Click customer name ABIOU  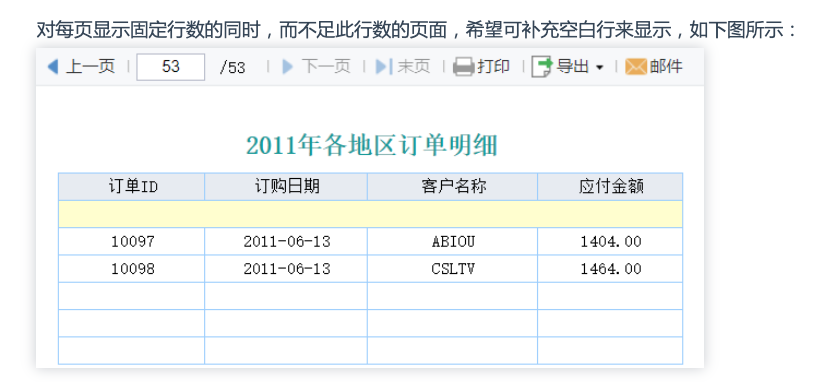(452, 241)
